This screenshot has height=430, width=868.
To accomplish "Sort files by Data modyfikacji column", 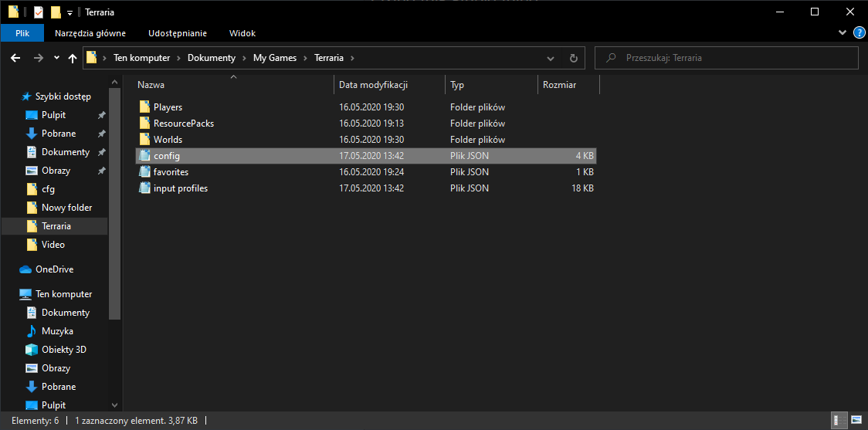I will point(373,85).
